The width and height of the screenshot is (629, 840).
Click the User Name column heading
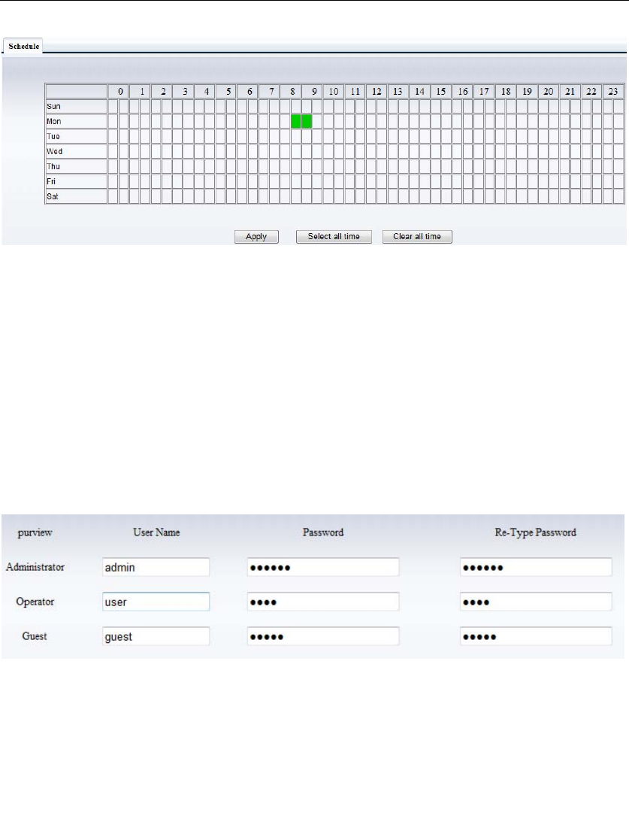(x=156, y=532)
